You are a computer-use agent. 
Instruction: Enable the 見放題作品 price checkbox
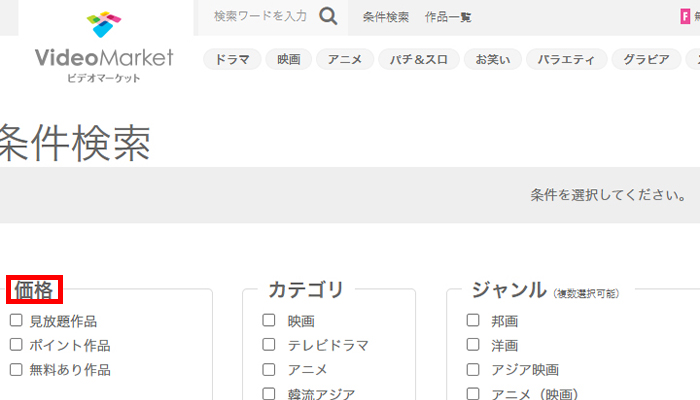[16, 321]
